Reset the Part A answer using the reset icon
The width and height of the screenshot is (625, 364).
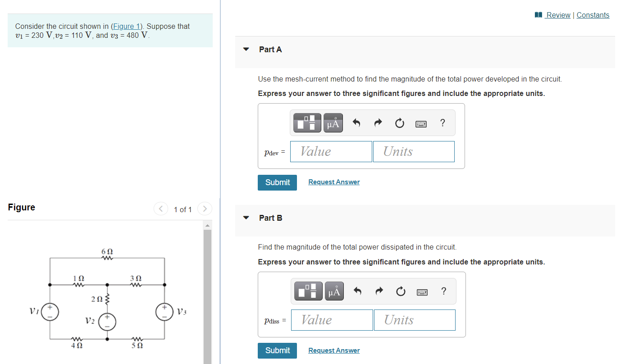(x=399, y=123)
